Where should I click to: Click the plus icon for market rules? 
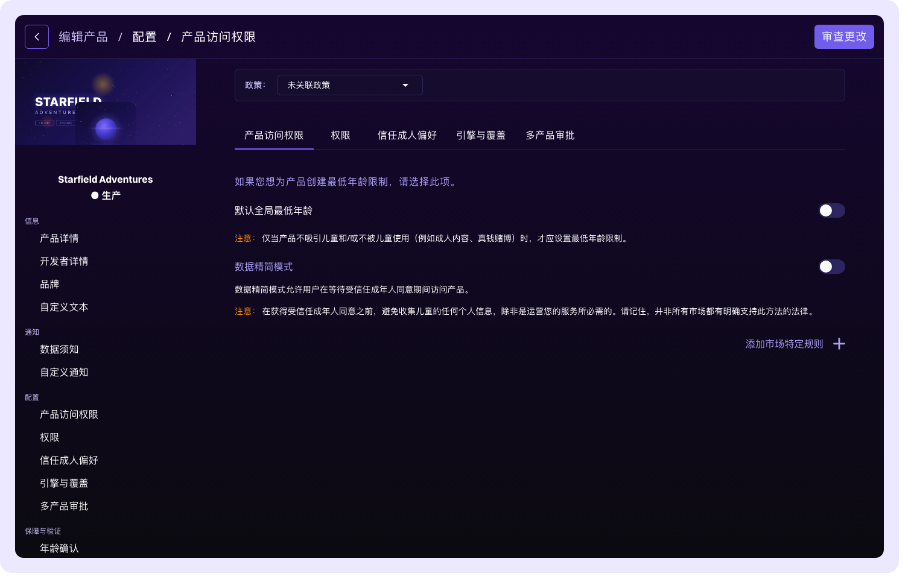[x=839, y=344]
